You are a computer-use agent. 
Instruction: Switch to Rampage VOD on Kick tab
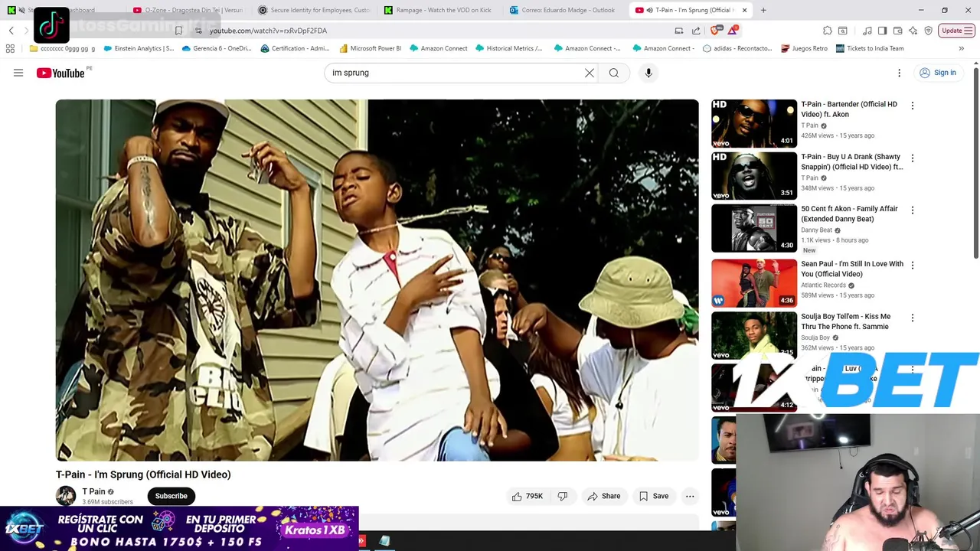[x=439, y=10]
